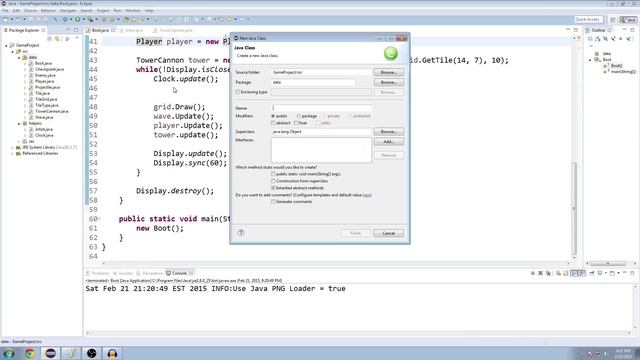The width and height of the screenshot is (640, 360).
Task: Click Browse next to Package field
Action: point(389,82)
